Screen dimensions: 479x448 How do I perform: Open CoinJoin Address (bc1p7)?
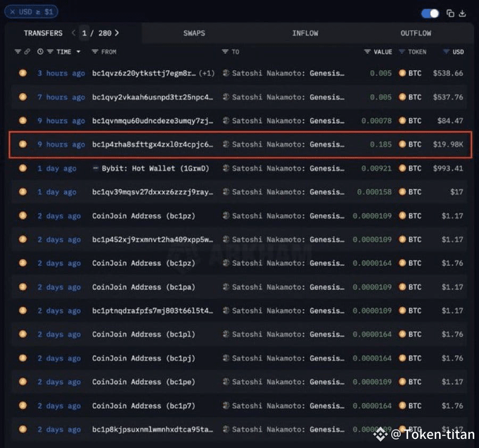pyautogui.click(x=144, y=406)
